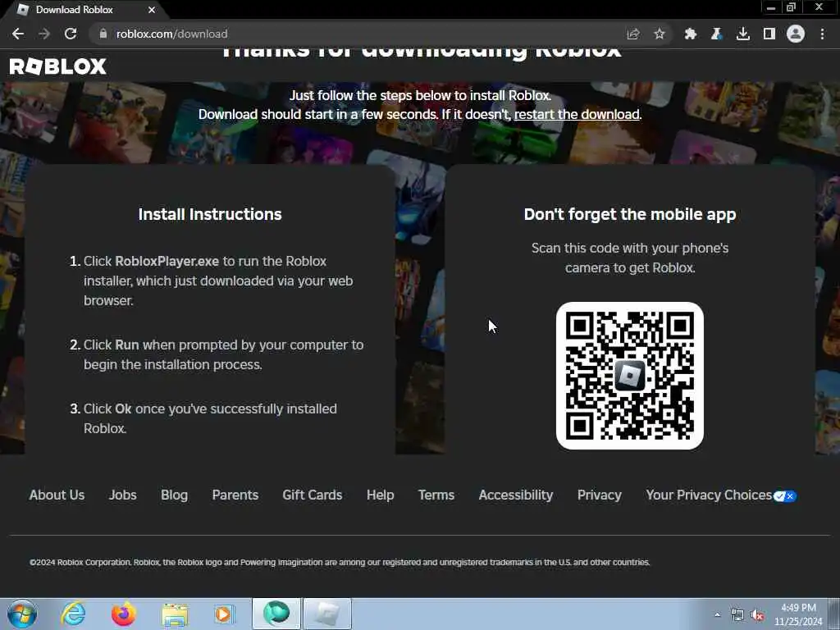The height and width of the screenshot is (630, 840).
Task: Open File Explorer from taskbar
Action: (175, 614)
